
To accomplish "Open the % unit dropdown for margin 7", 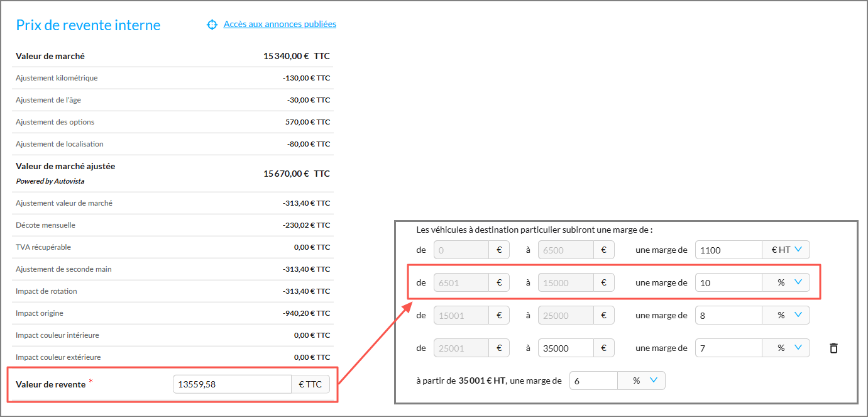I will 786,348.
